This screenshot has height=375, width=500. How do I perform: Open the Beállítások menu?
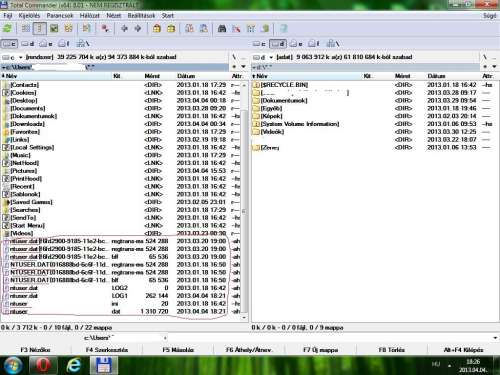point(141,15)
